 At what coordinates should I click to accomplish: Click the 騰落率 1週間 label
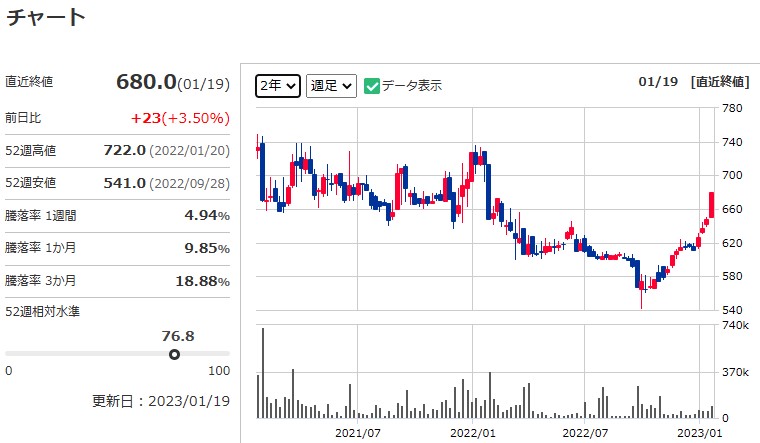(x=41, y=215)
